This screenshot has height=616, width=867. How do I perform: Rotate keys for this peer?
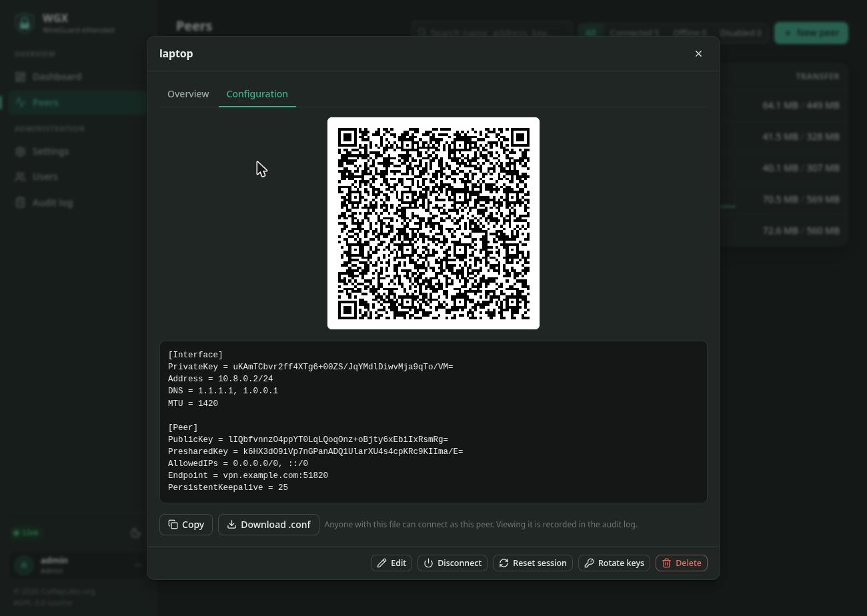click(614, 563)
